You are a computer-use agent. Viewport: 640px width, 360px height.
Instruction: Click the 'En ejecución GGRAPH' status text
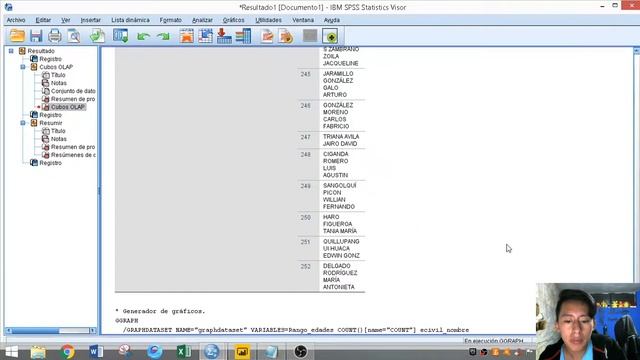[494, 341]
